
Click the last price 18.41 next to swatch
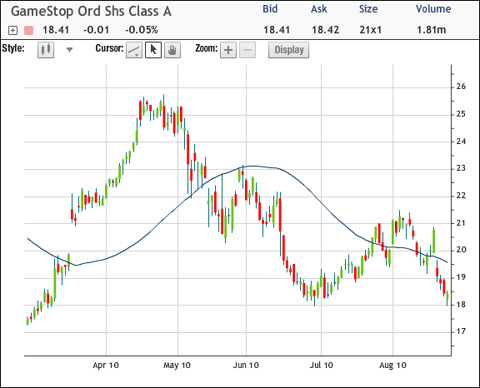point(56,30)
